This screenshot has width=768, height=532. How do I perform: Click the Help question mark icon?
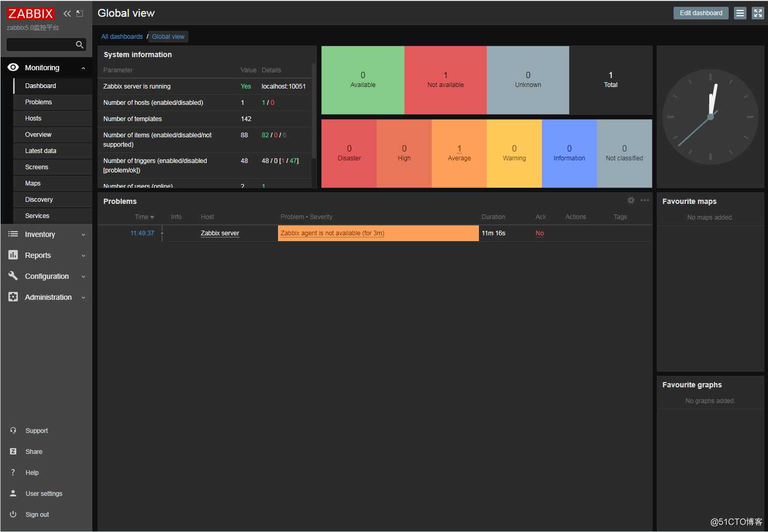(x=13, y=472)
